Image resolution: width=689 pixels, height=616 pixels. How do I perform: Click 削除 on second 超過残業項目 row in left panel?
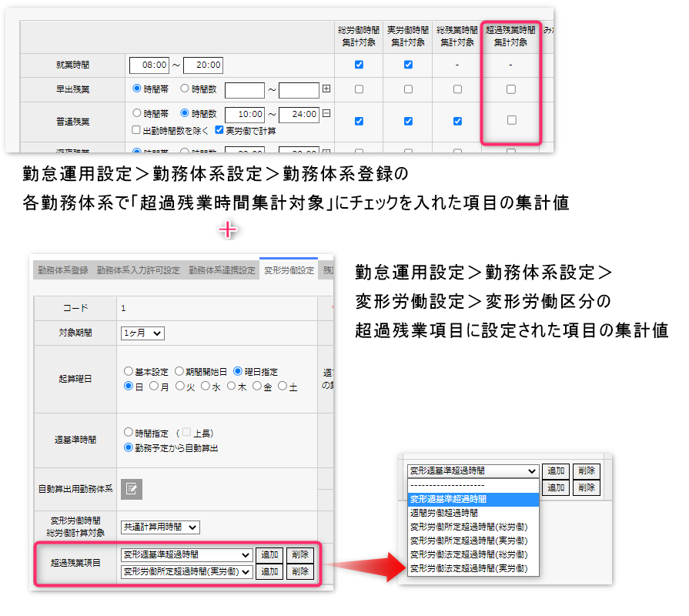click(x=299, y=571)
